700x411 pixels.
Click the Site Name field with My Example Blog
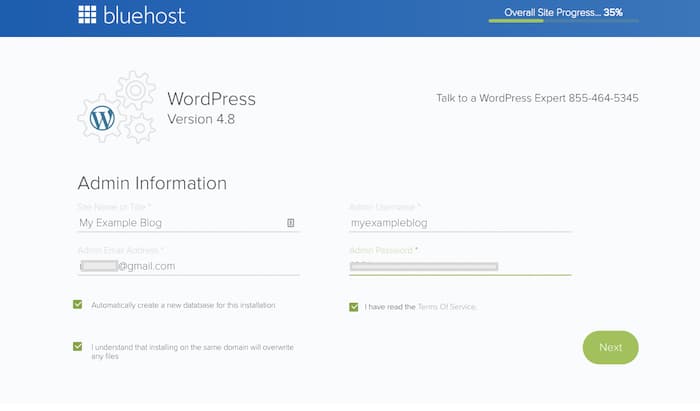[x=188, y=223]
